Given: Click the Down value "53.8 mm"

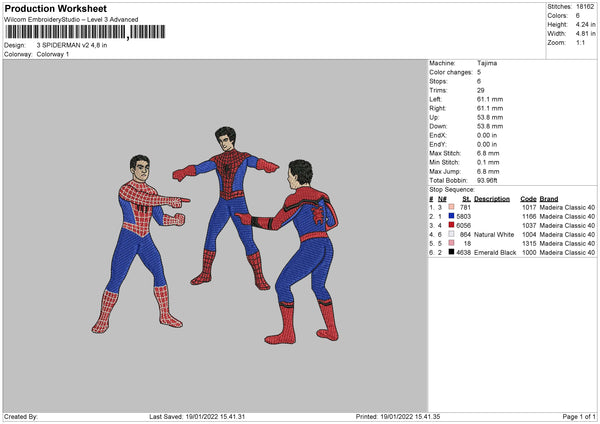Looking at the screenshot, I should tap(490, 126).
